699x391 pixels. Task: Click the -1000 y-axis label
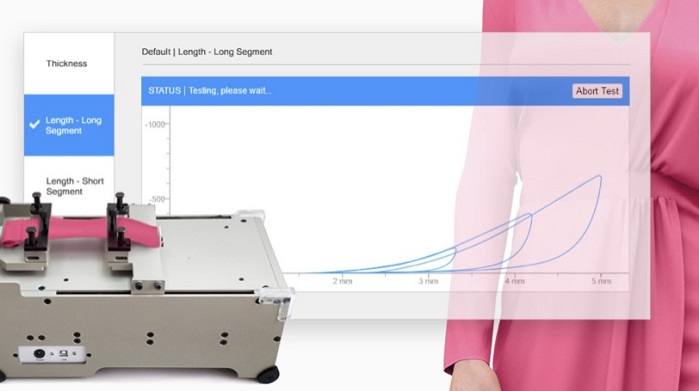(x=155, y=124)
